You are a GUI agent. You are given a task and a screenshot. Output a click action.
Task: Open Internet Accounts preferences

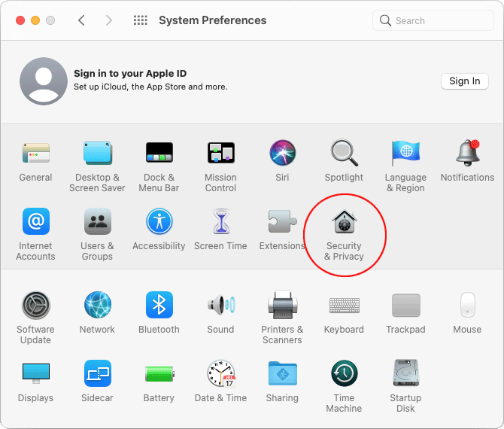[x=35, y=221]
